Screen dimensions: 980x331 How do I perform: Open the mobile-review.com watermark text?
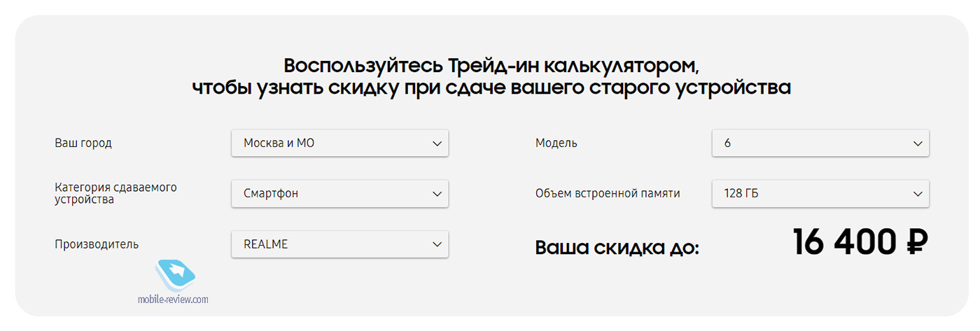(173, 300)
